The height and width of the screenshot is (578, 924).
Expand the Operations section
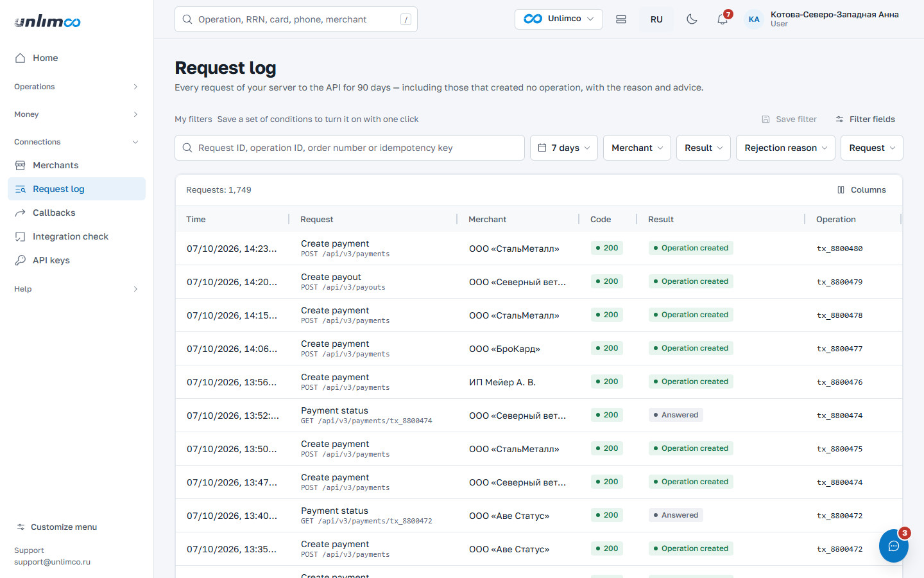click(x=76, y=87)
